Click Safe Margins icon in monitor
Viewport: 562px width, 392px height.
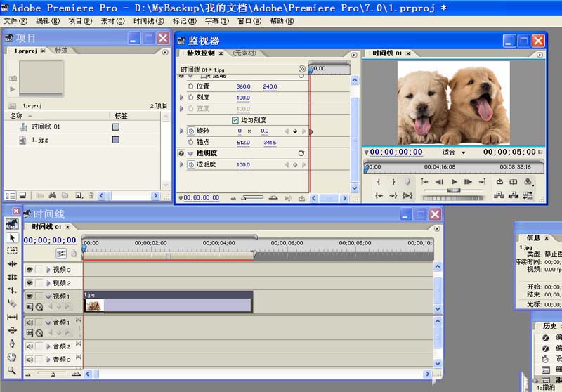click(x=514, y=182)
